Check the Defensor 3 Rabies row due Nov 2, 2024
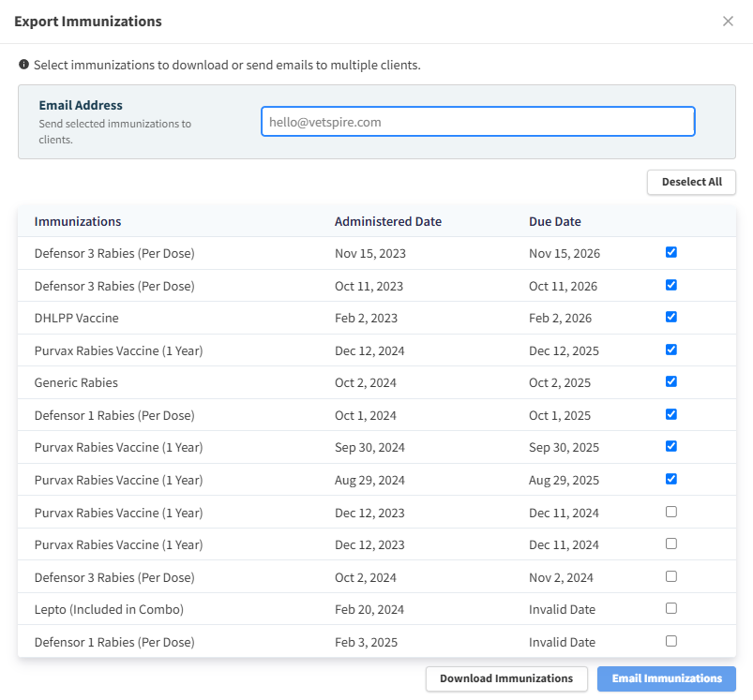Screen dimensions: 753x700 click(670, 575)
